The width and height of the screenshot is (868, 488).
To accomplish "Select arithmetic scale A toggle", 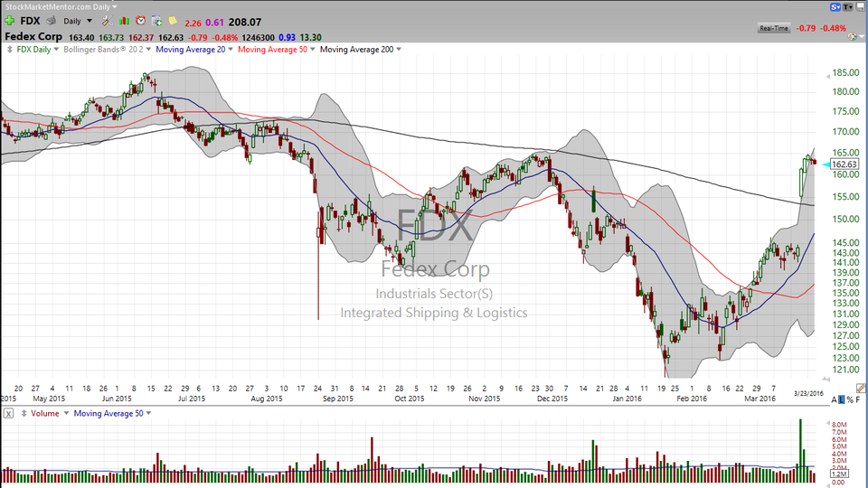I will (835, 399).
